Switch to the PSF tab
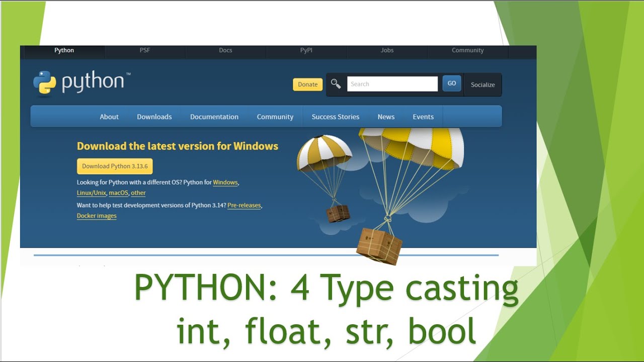644x362 pixels. tap(145, 50)
